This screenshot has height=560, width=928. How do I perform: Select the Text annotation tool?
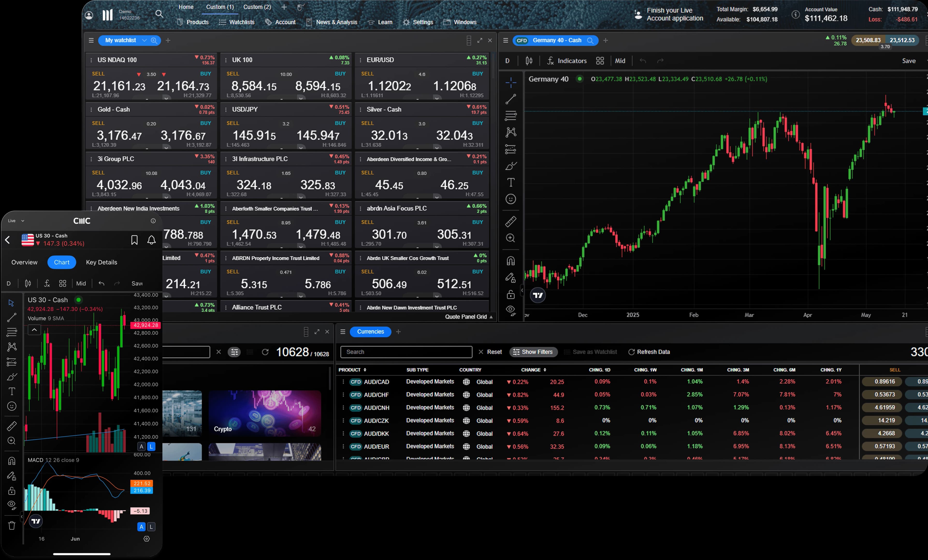point(511,182)
